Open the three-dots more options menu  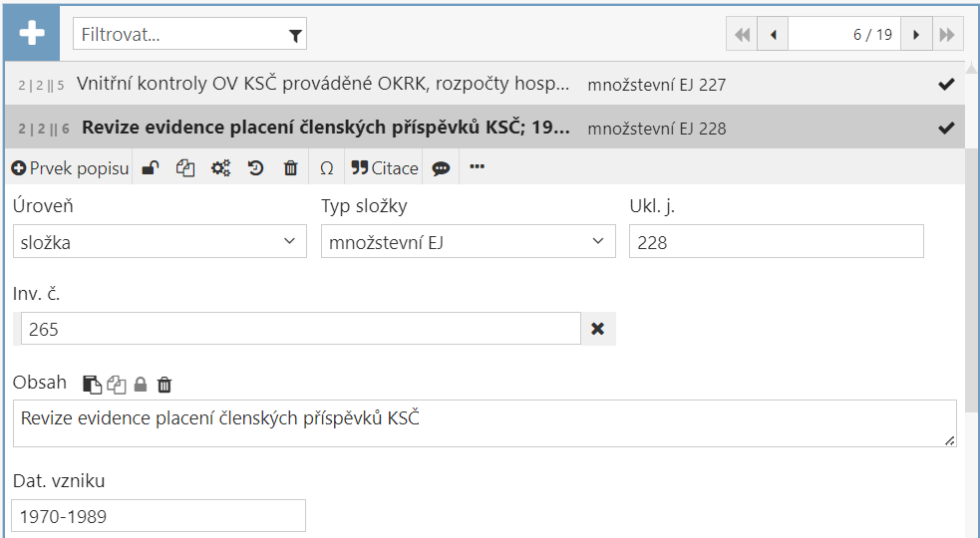[477, 167]
